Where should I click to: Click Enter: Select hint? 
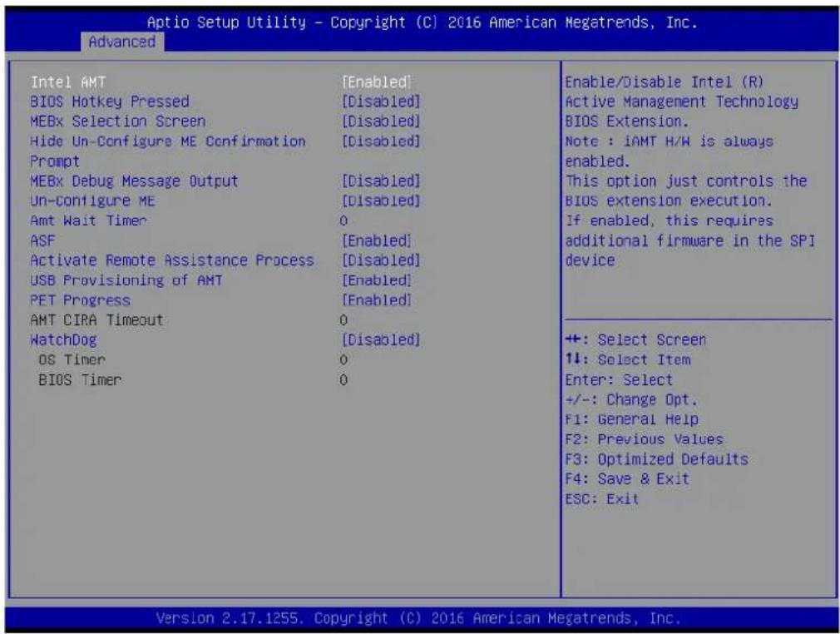pos(619,380)
